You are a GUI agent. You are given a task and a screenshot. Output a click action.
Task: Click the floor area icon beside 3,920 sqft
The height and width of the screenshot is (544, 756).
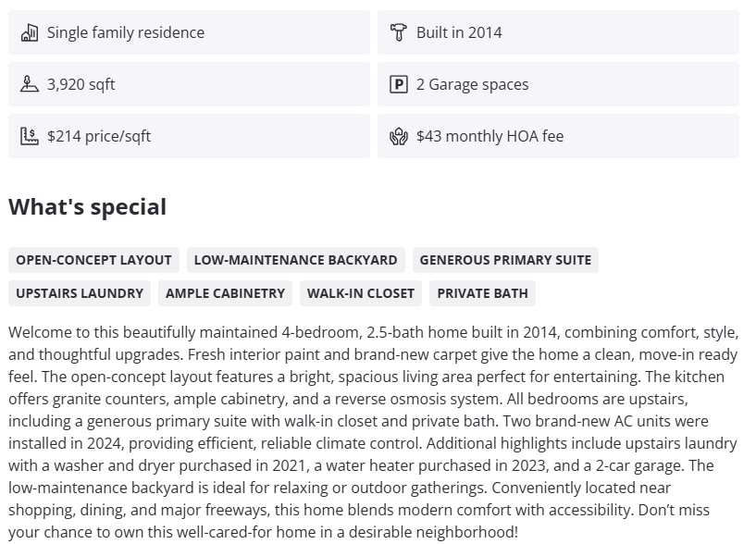point(30,84)
